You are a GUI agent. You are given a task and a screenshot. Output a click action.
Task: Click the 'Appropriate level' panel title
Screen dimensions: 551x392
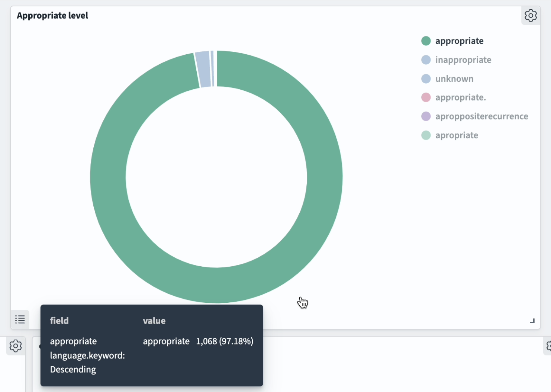(x=52, y=16)
